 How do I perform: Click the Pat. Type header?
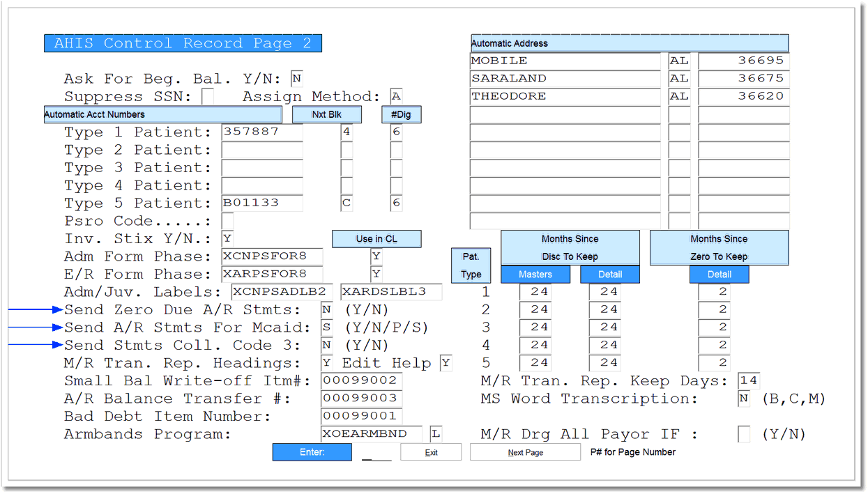[471, 265]
